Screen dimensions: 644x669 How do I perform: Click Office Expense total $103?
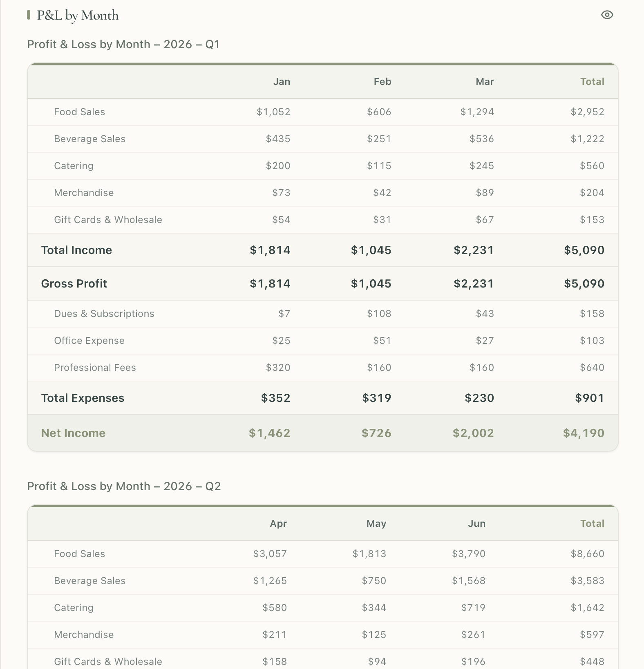[592, 341]
